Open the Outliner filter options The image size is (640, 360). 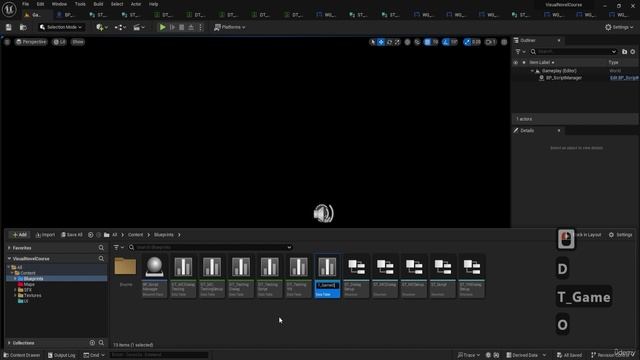[520, 52]
